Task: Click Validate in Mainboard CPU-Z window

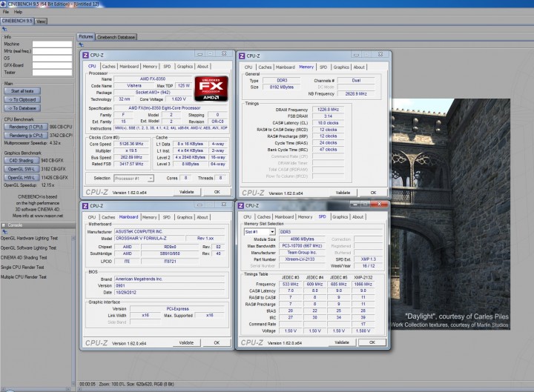Action: point(186,343)
